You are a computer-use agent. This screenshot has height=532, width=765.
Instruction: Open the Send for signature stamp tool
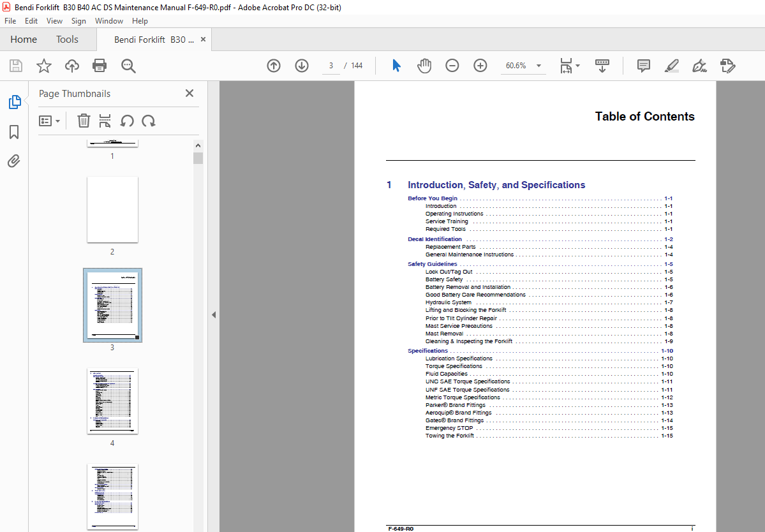(x=727, y=66)
